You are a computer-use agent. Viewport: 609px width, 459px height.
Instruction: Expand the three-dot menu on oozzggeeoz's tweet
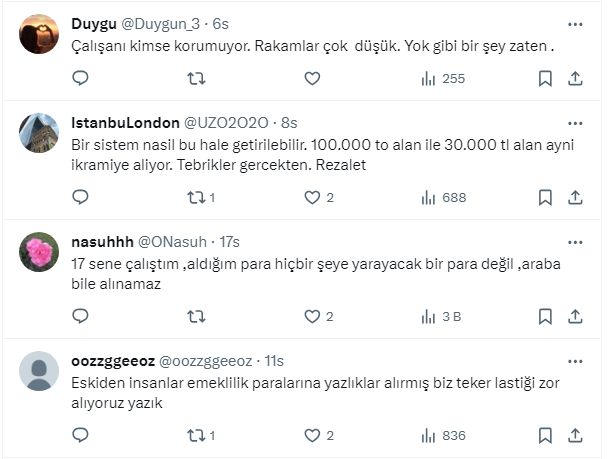point(576,361)
